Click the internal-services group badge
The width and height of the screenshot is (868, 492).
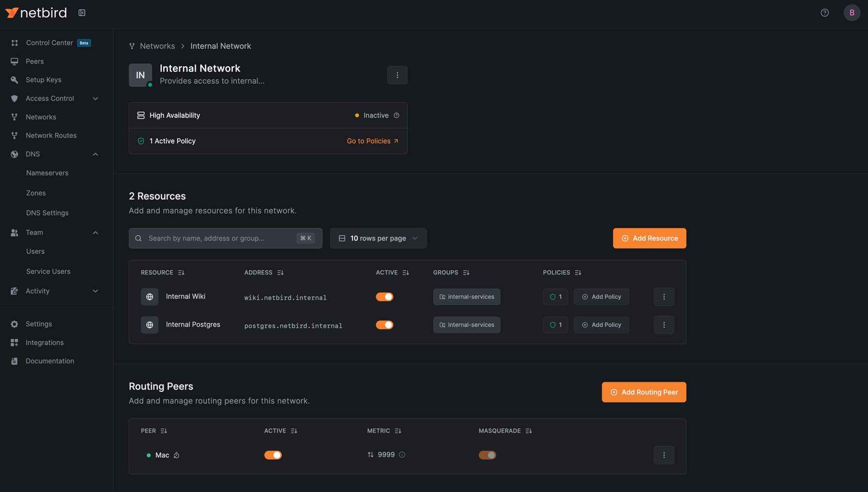click(466, 296)
